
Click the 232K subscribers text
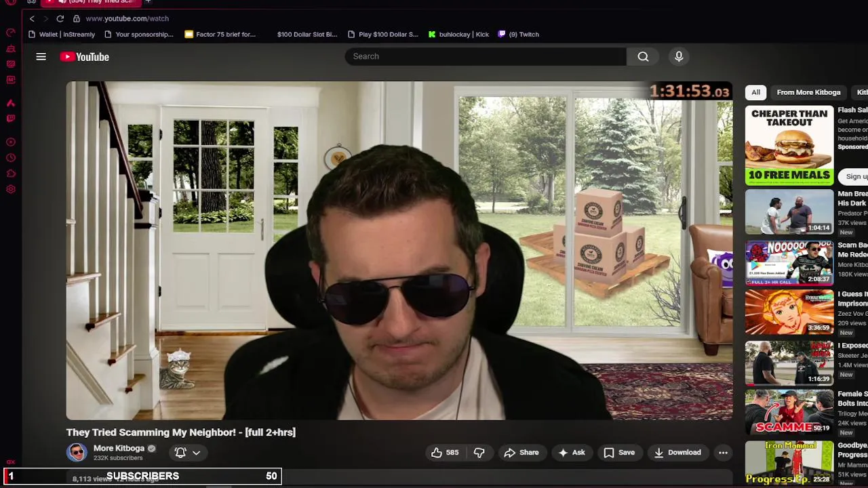point(118,459)
